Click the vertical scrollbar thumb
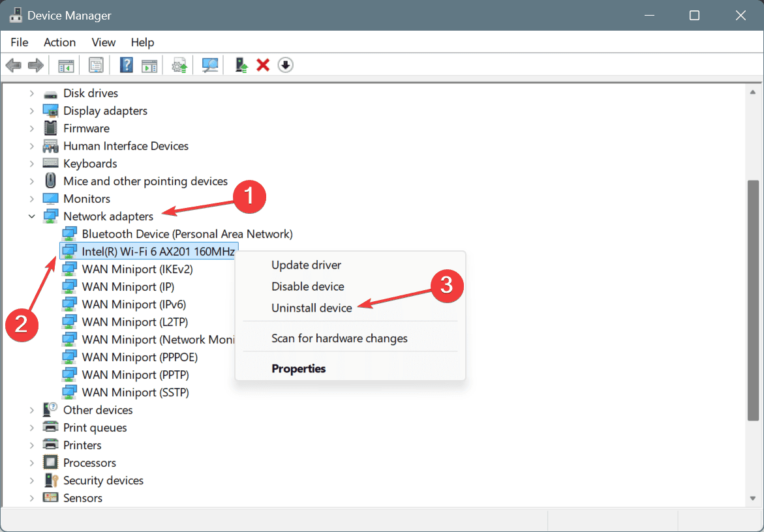Image resolution: width=764 pixels, height=532 pixels. coord(753,301)
